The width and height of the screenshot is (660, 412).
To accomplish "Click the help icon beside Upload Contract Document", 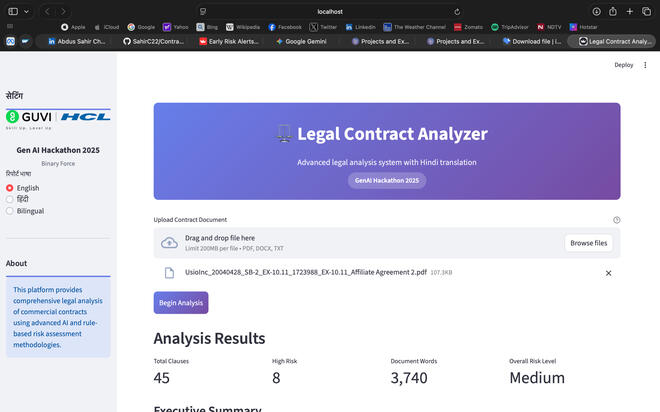I will (x=616, y=220).
